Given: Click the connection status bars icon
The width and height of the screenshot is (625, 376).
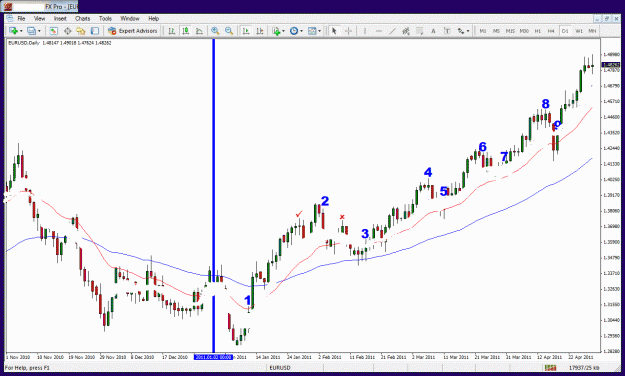Looking at the screenshot, I should (x=550, y=368).
